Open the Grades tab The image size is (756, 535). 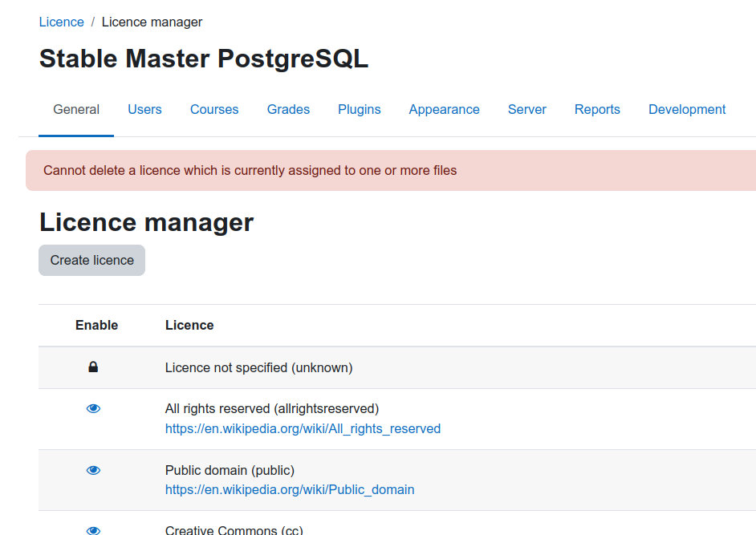[x=288, y=109]
